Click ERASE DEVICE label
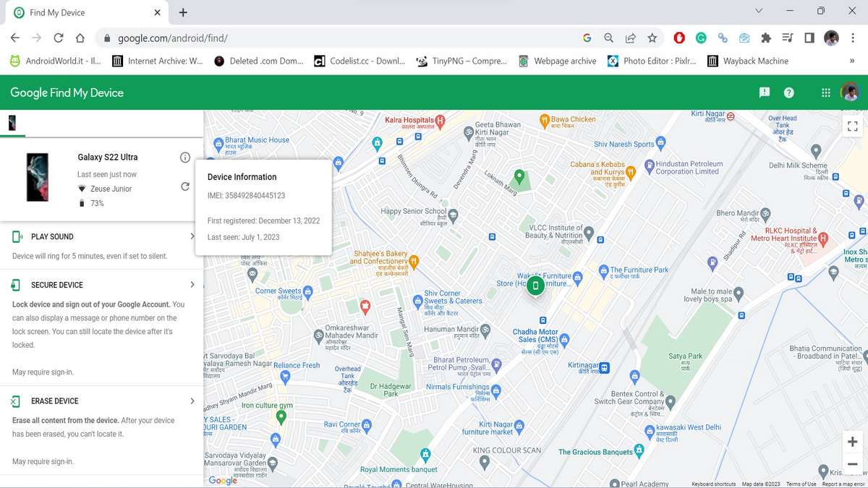The image size is (868, 488). [x=55, y=401]
